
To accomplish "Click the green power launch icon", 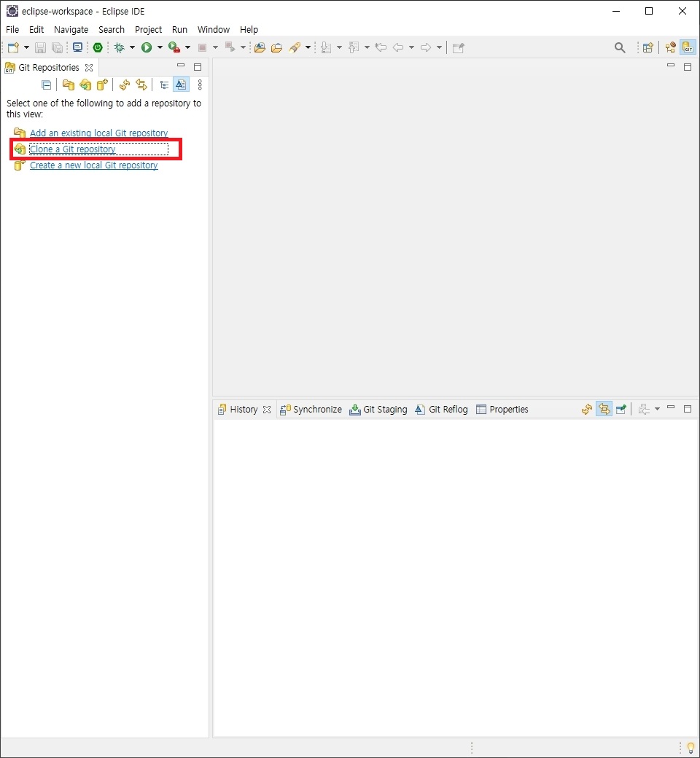I will click(x=98, y=47).
